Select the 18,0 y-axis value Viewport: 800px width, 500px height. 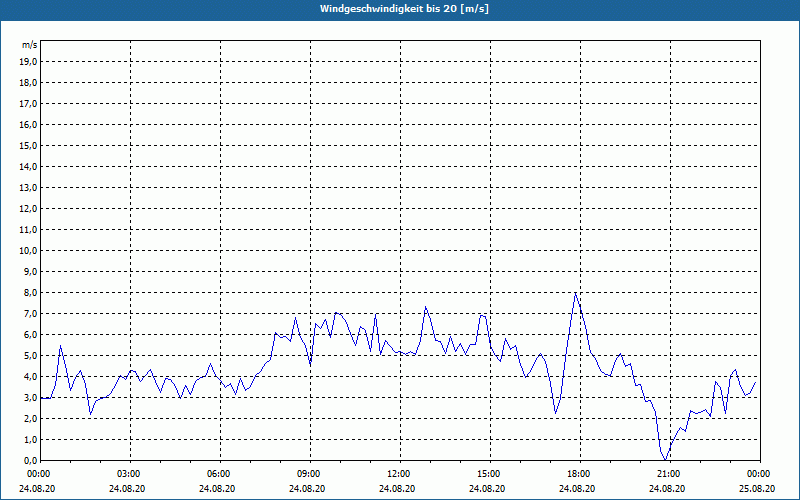point(29,83)
